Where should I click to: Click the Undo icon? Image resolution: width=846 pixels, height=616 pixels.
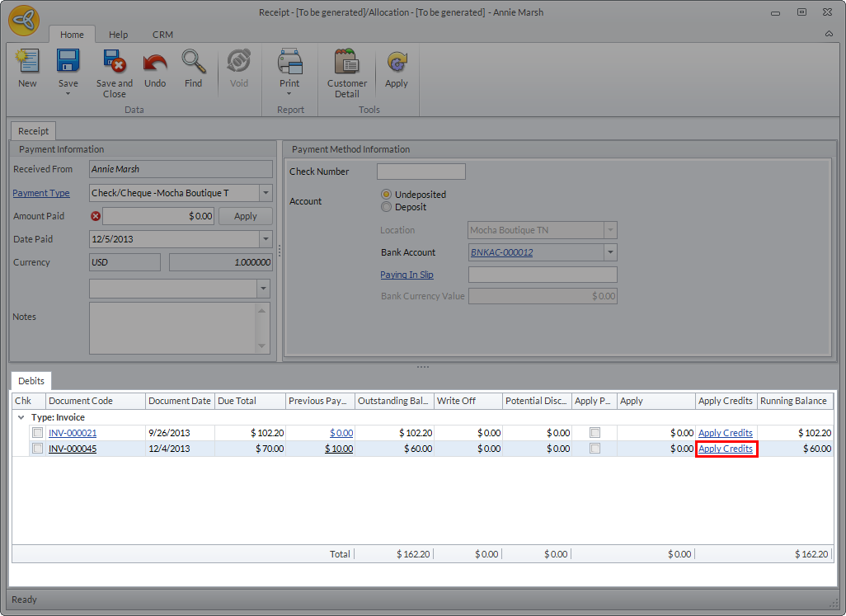(x=155, y=63)
